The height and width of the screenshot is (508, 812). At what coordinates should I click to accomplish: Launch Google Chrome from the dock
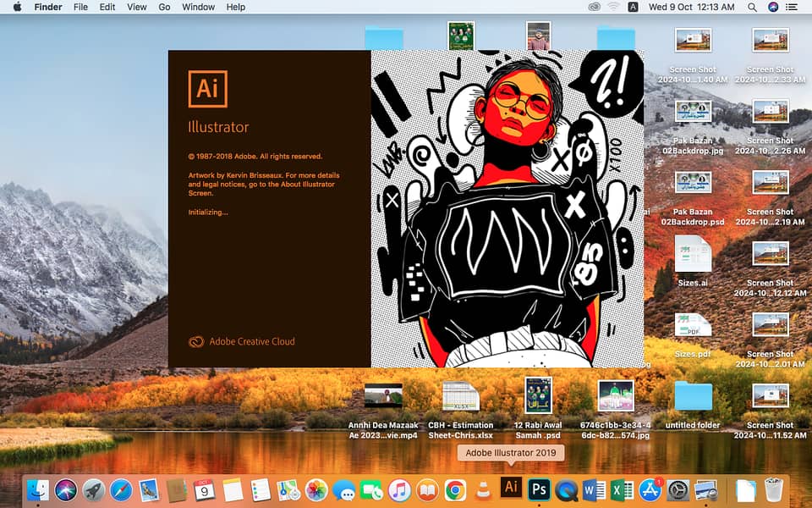coord(455,489)
